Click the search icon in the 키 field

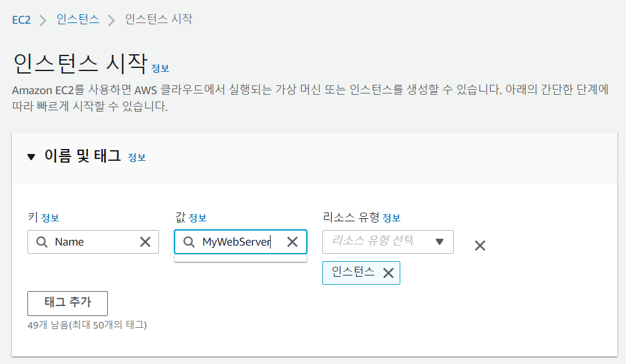point(42,242)
